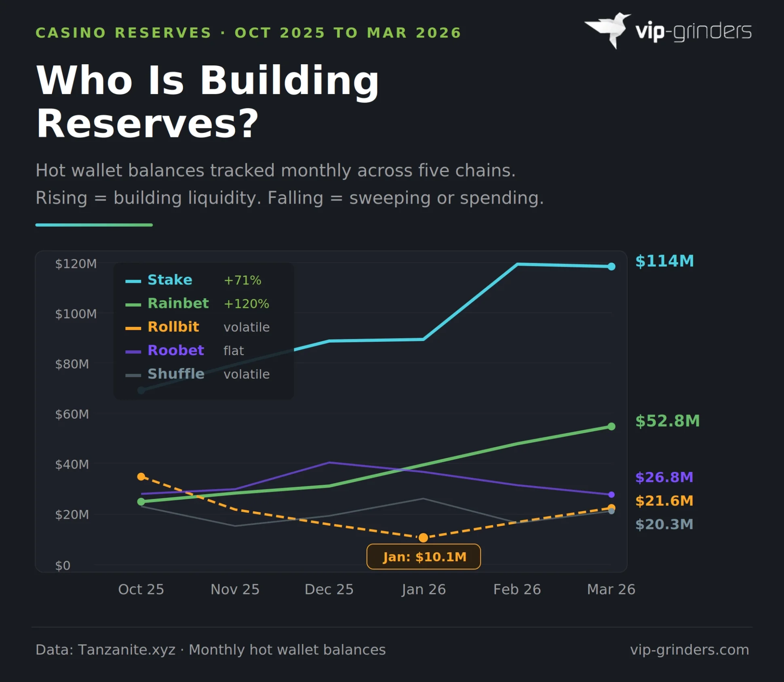Click the $80M y-axis label
Image resolution: width=784 pixels, height=682 pixels.
pos(72,364)
